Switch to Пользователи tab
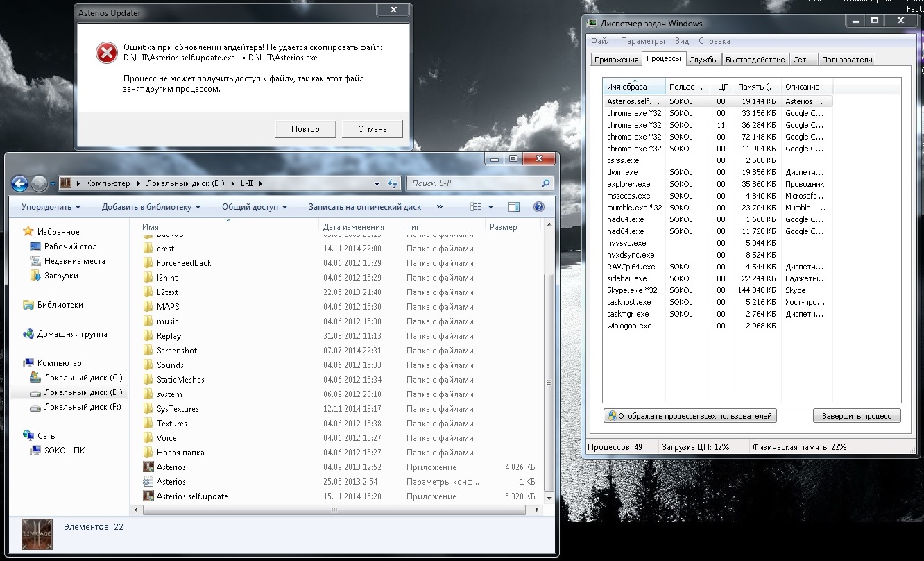The height and width of the screenshot is (561, 924). coord(847,60)
